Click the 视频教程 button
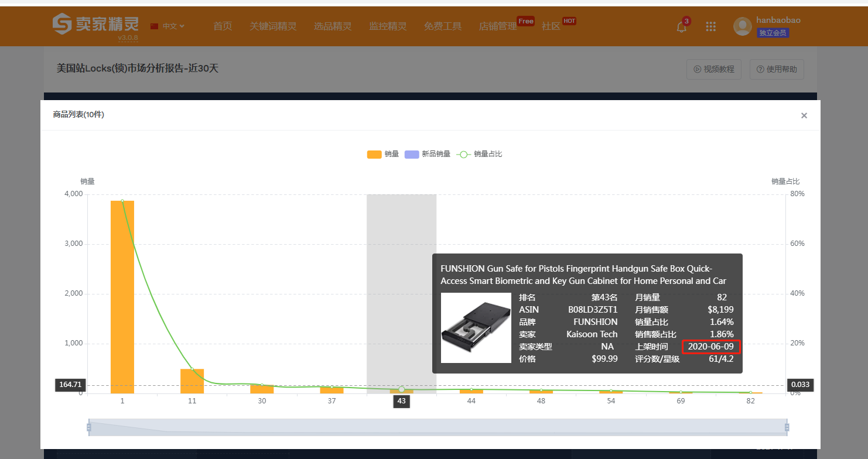This screenshot has width=868, height=459. 713,69
